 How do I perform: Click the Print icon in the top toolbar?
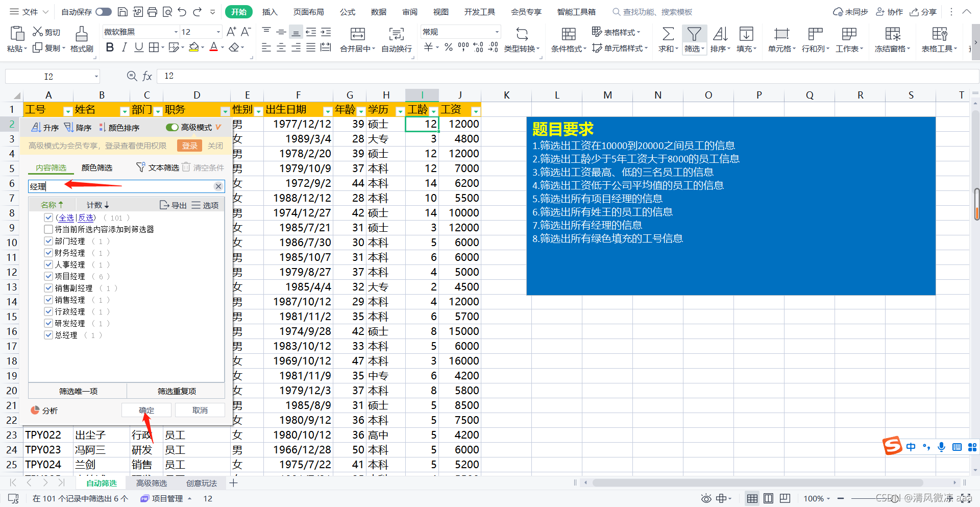(152, 12)
